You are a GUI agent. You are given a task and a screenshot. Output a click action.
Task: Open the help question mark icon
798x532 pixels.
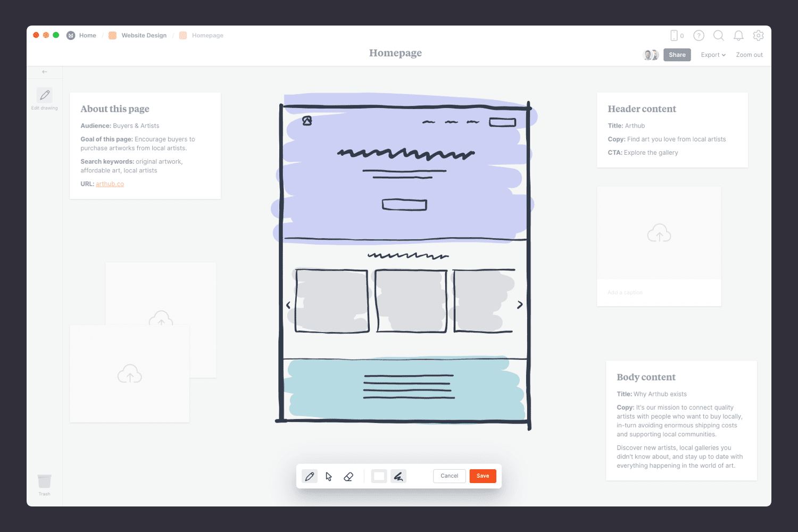[699, 35]
